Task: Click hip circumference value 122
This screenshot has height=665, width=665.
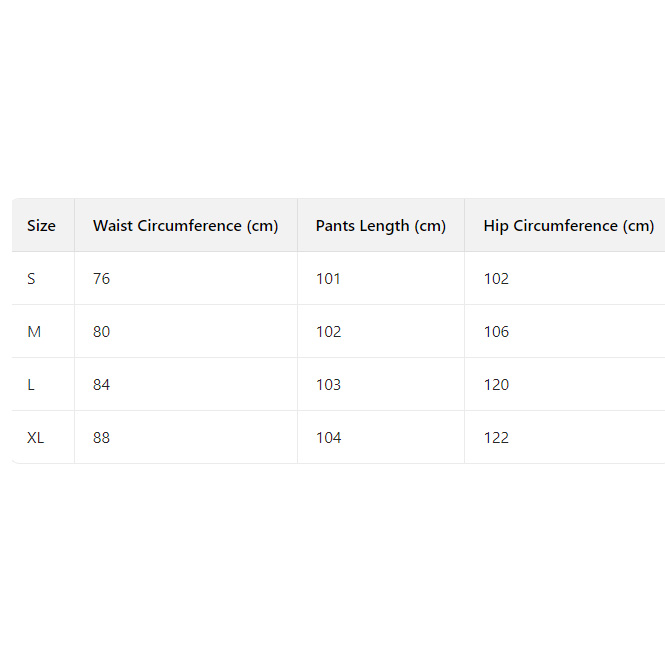Action: click(496, 438)
